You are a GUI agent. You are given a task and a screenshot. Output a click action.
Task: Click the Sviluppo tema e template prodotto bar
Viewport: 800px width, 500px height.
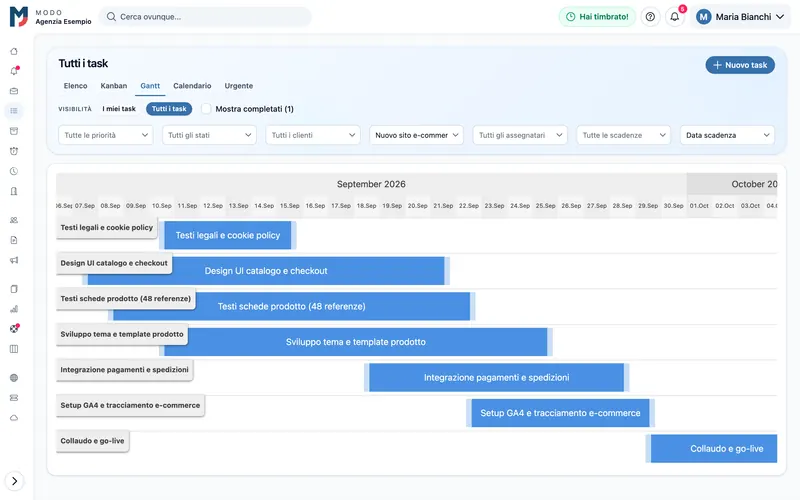(356, 342)
